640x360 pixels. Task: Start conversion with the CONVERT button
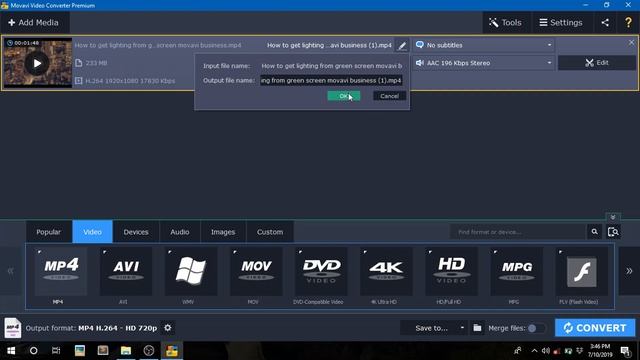pos(595,328)
